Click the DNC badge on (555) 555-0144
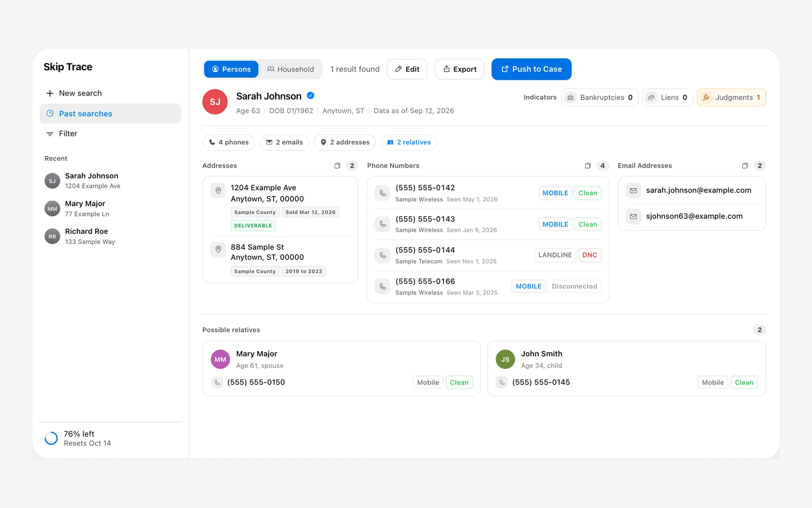The width and height of the screenshot is (812, 508). pyautogui.click(x=590, y=255)
